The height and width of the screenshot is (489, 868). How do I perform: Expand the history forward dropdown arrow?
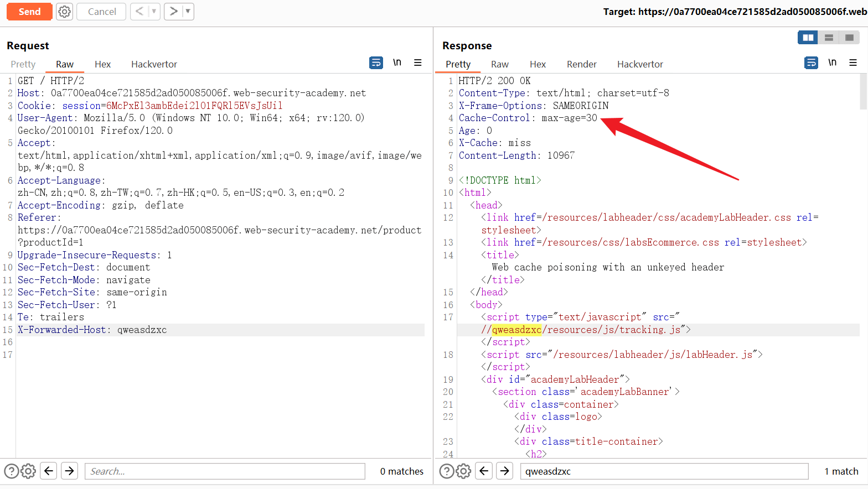pos(188,12)
